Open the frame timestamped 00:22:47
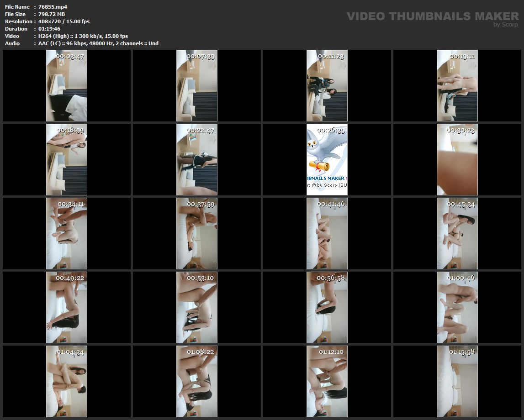 tap(197, 159)
